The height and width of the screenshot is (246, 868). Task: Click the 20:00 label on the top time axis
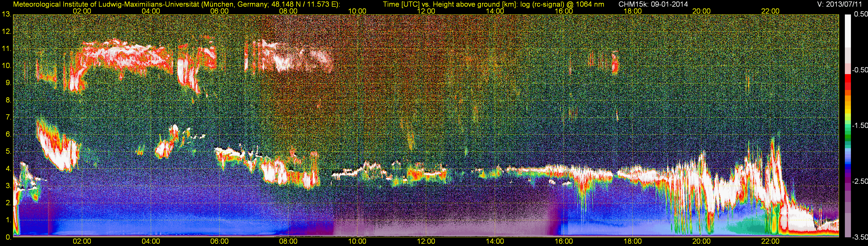click(x=702, y=11)
